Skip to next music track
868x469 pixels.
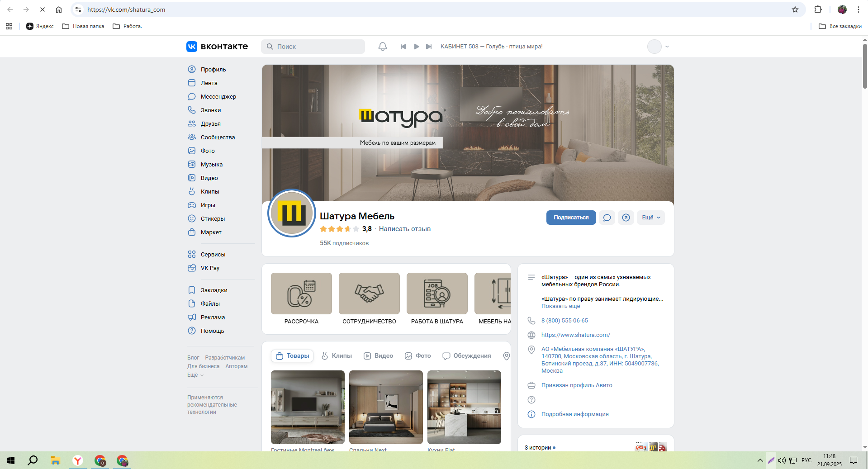click(x=429, y=47)
